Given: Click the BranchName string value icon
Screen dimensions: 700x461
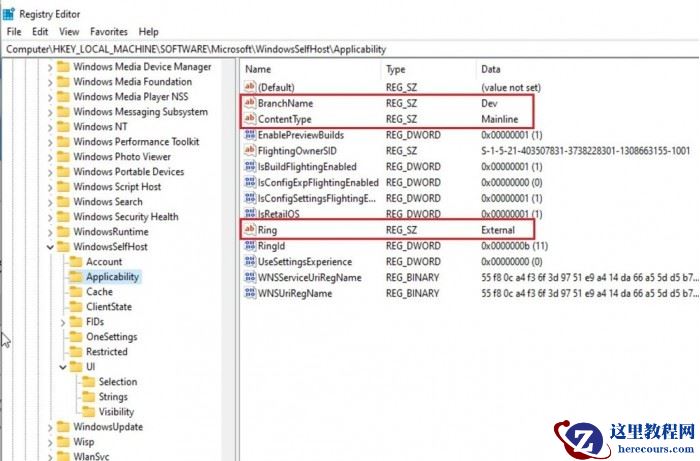Looking at the screenshot, I should click(250, 103).
